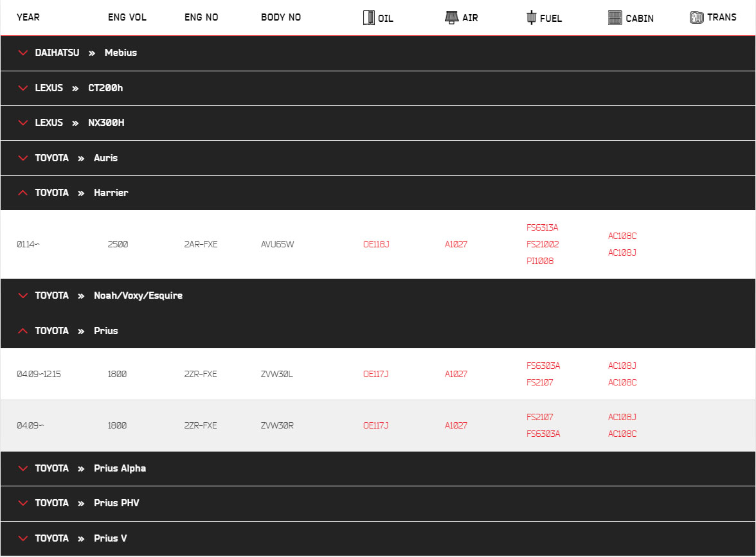Click the fuel filter icon in header

click(x=531, y=18)
